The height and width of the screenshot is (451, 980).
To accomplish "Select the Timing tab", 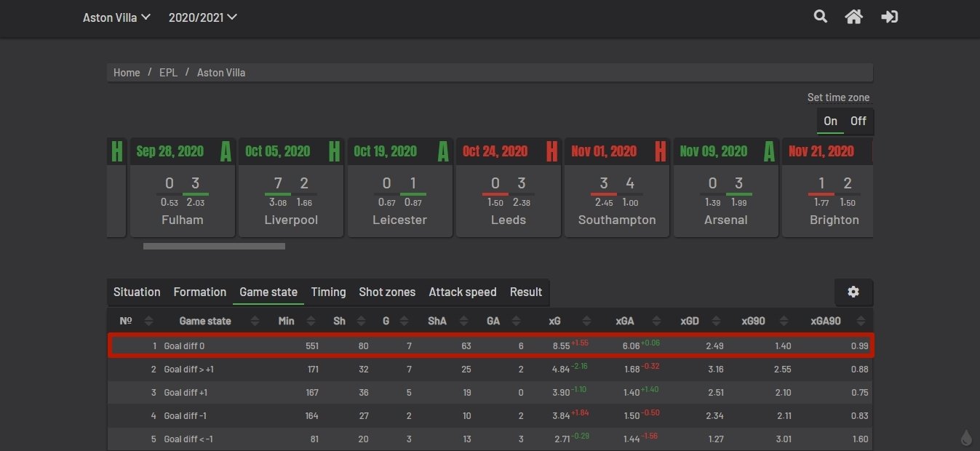I will (328, 292).
